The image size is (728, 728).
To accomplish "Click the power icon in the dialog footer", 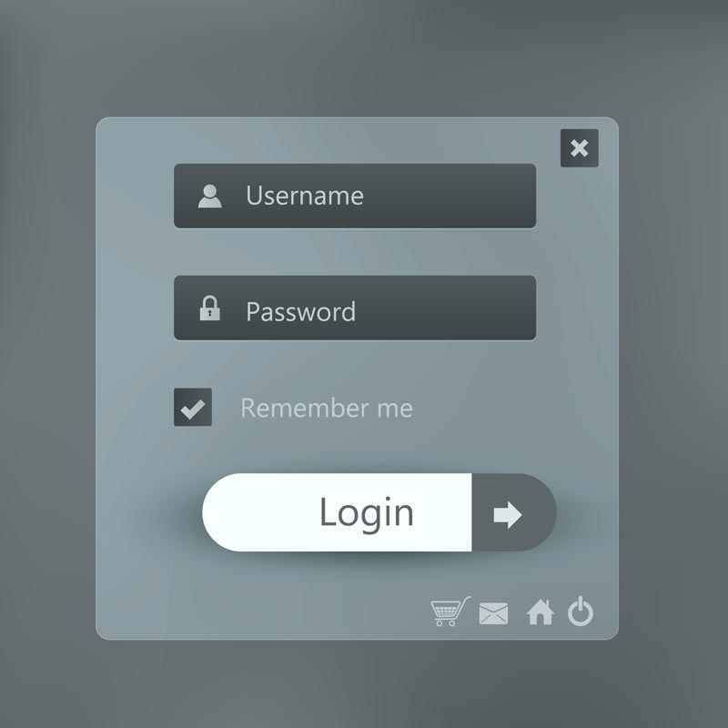I will coord(581,612).
